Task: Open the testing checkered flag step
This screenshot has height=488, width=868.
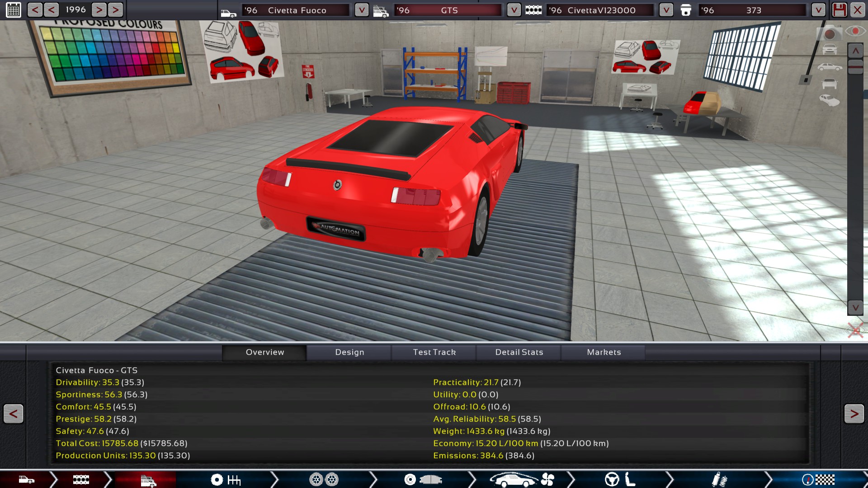Action: (818, 480)
